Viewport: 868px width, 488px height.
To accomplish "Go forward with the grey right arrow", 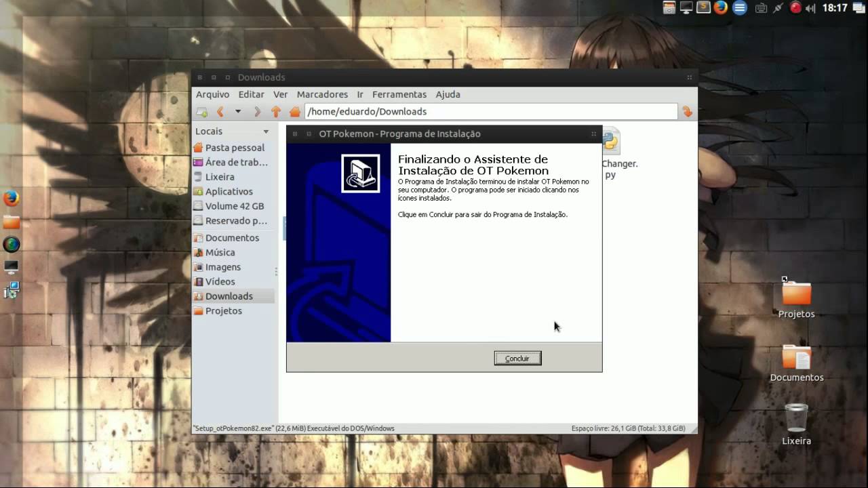I will 257,112.
